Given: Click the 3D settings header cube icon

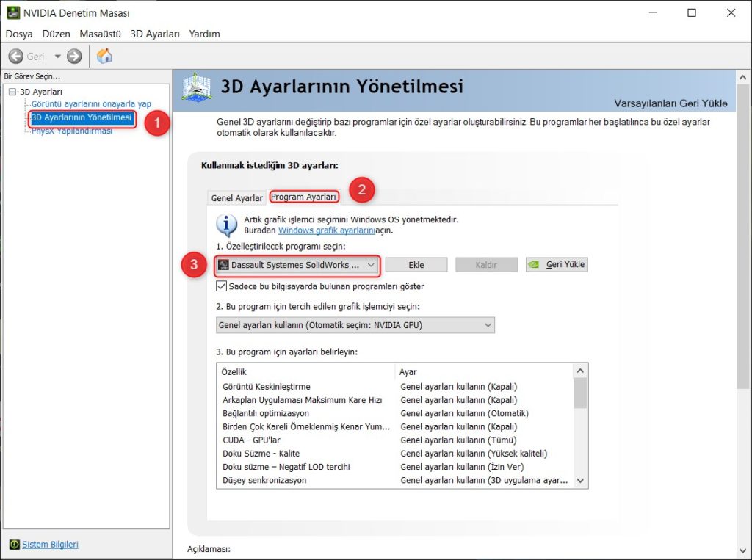Looking at the screenshot, I should pos(197,87).
